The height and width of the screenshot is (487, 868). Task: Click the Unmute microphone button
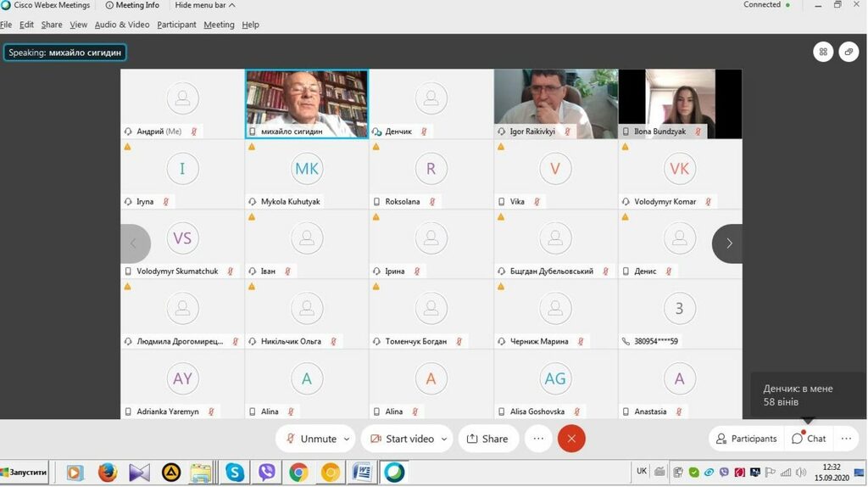coord(310,439)
